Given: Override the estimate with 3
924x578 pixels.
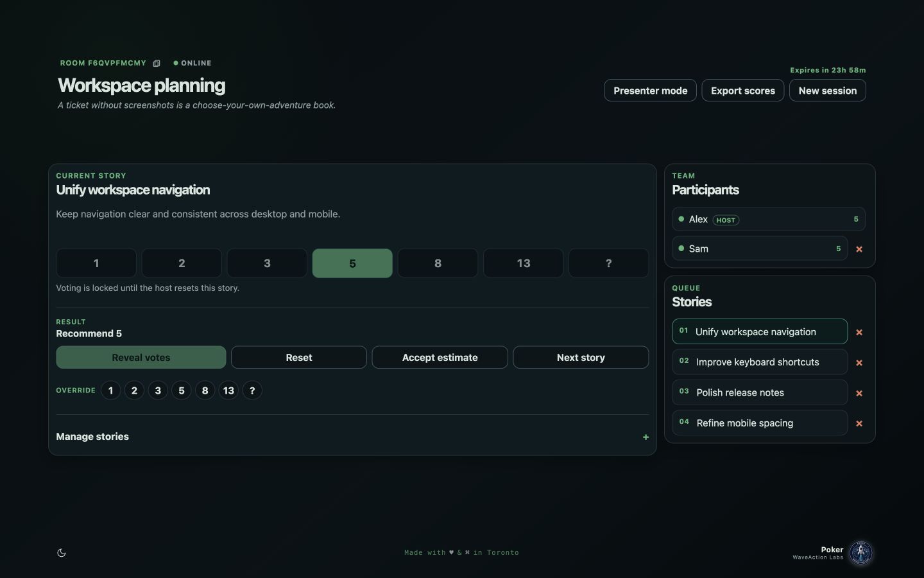Looking at the screenshot, I should [x=158, y=390].
